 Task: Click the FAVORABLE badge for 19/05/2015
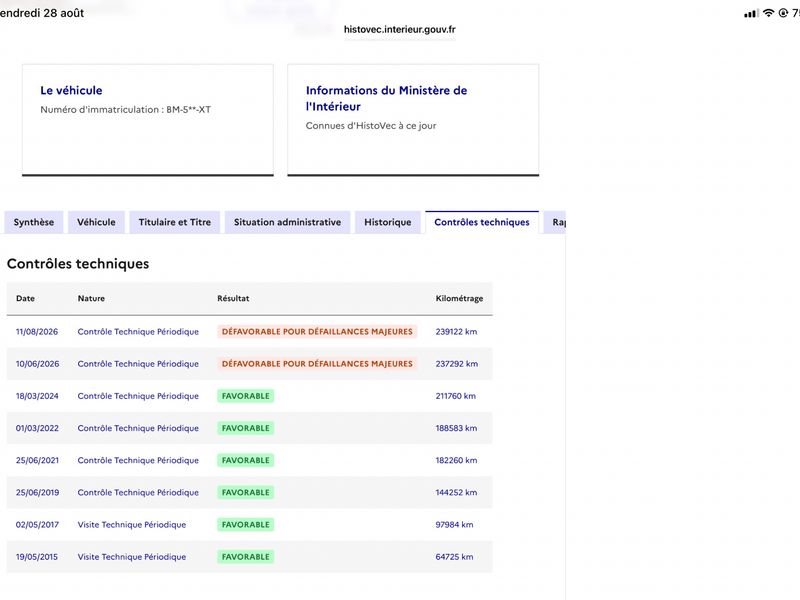[245, 557]
